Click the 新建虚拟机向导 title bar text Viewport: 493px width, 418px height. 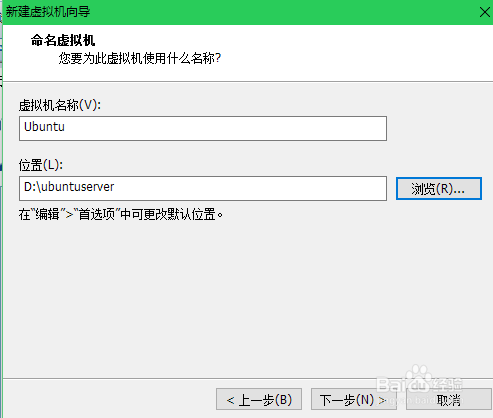48,12
